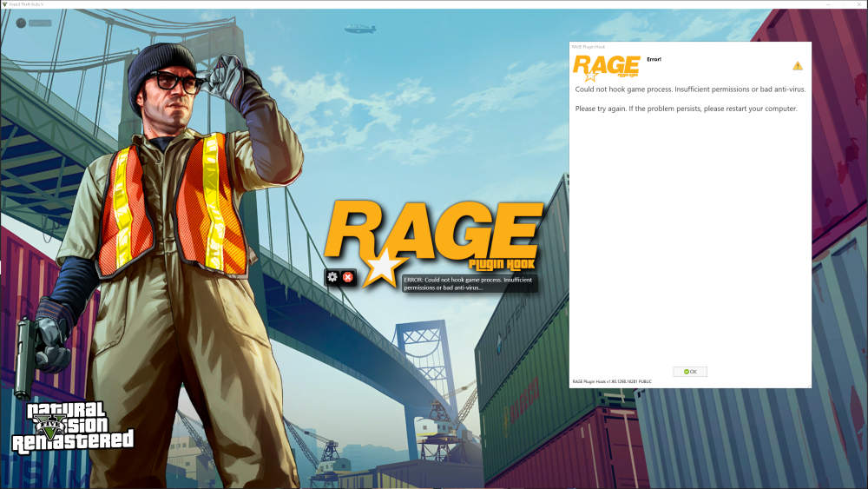868x489 pixels.
Task: Click the "Error!" heading text
Action: click(654, 59)
